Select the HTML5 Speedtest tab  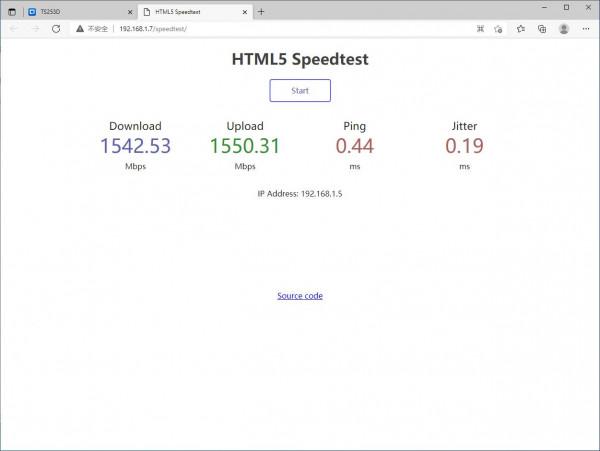pyautogui.click(x=190, y=12)
